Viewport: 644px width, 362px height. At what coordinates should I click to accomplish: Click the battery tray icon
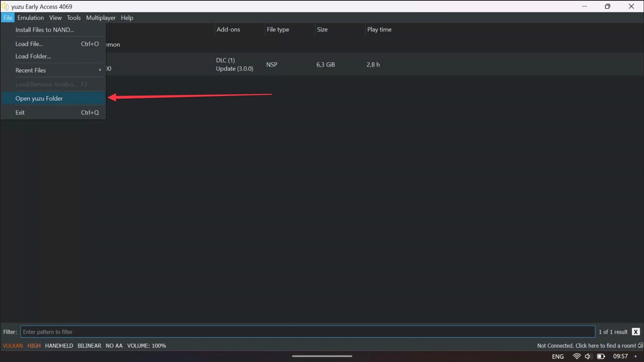click(x=601, y=356)
